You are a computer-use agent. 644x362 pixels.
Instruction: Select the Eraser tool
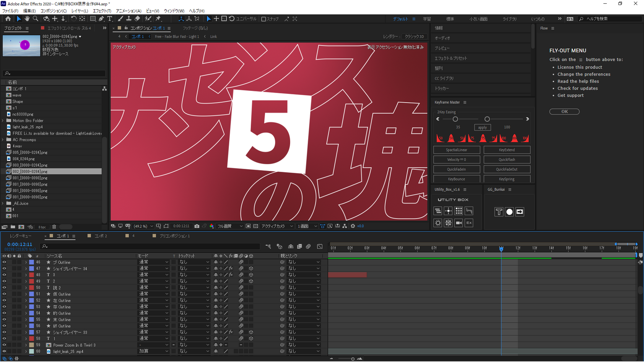click(137, 19)
